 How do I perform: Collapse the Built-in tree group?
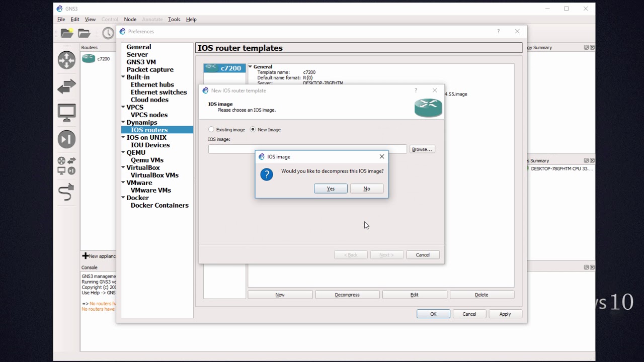tap(123, 77)
